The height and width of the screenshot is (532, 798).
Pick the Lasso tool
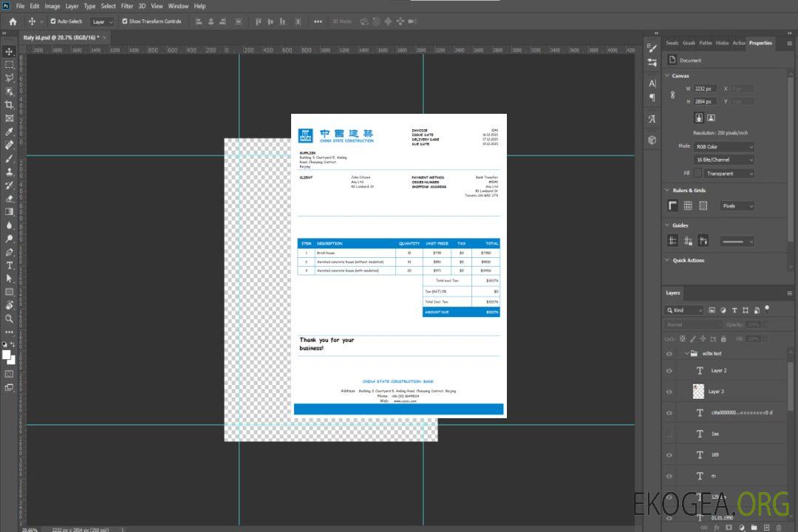pos(9,78)
